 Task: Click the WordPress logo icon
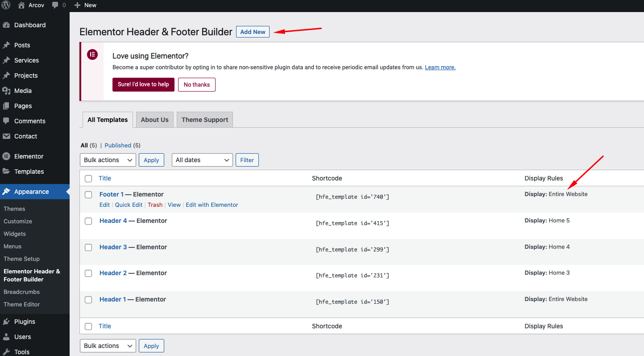click(x=6, y=5)
